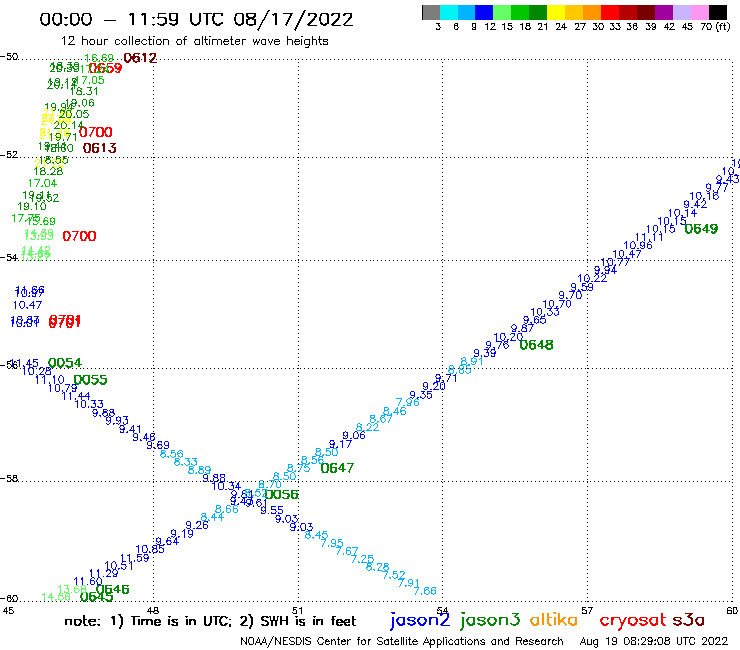Click the longitude 51 axis label
This screenshot has height=650, width=740.
pyautogui.click(x=297, y=611)
